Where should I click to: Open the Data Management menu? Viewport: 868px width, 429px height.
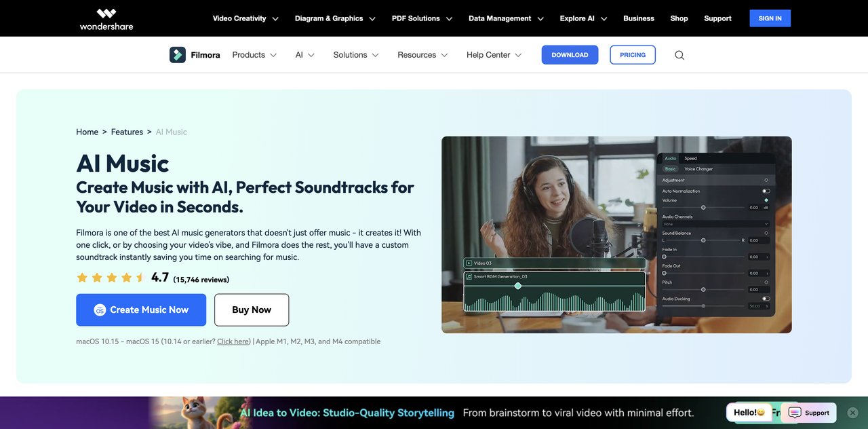click(x=500, y=18)
